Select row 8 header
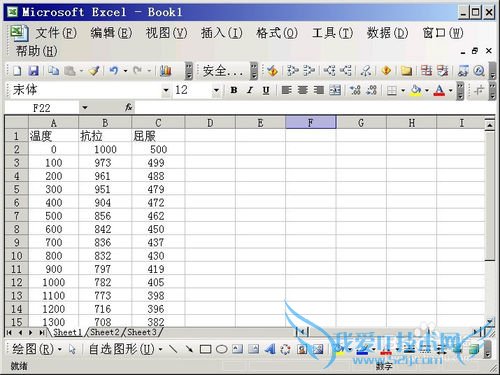This screenshot has width=500, height=375. (16, 229)
